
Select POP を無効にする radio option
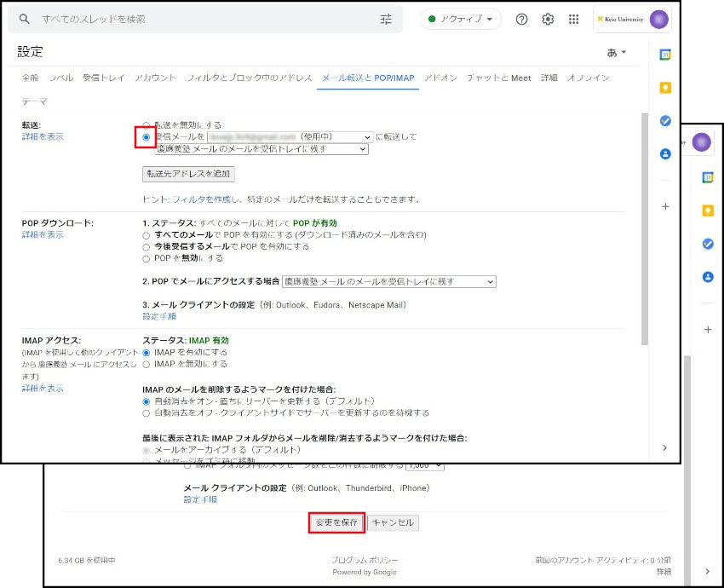(x=147, y=258)
